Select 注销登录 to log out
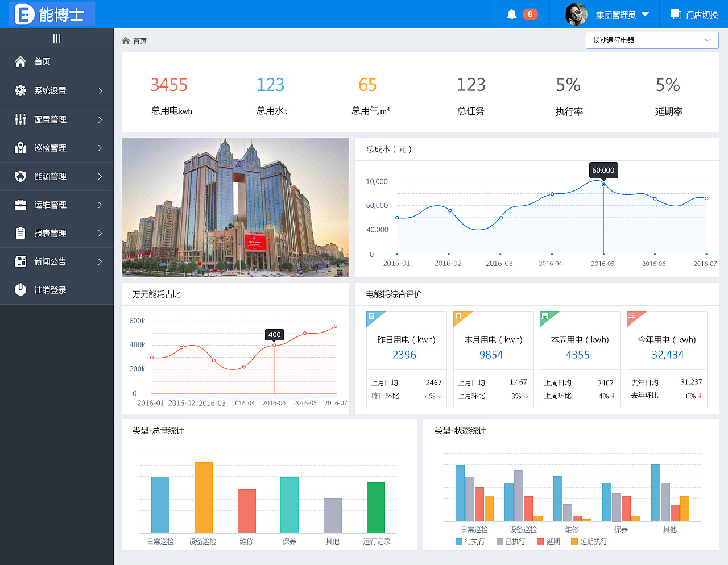This screenshot has height=565, width=728. click(x=57, y=290)
